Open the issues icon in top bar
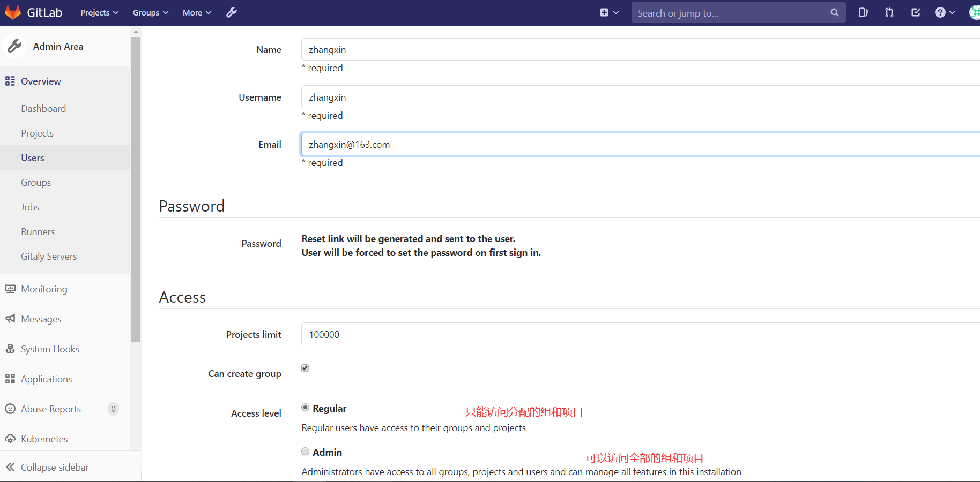Viewport: 980px width, 482px height. click(863, 12)
